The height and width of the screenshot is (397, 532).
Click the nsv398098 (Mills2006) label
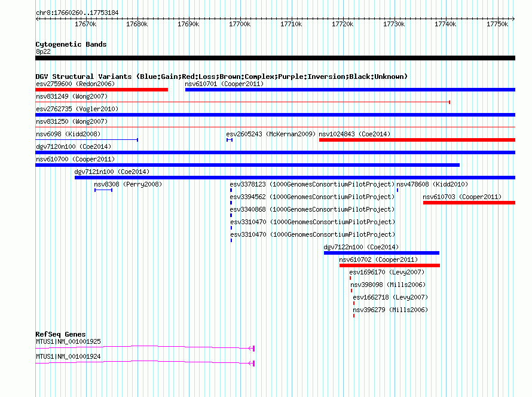tap(388, 285)
